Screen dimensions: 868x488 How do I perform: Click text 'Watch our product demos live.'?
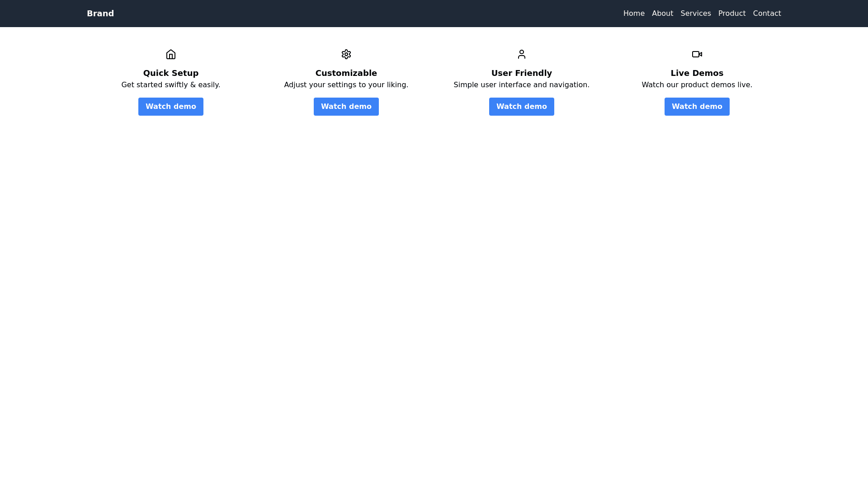pyautogui.click(x=697, y=85)
